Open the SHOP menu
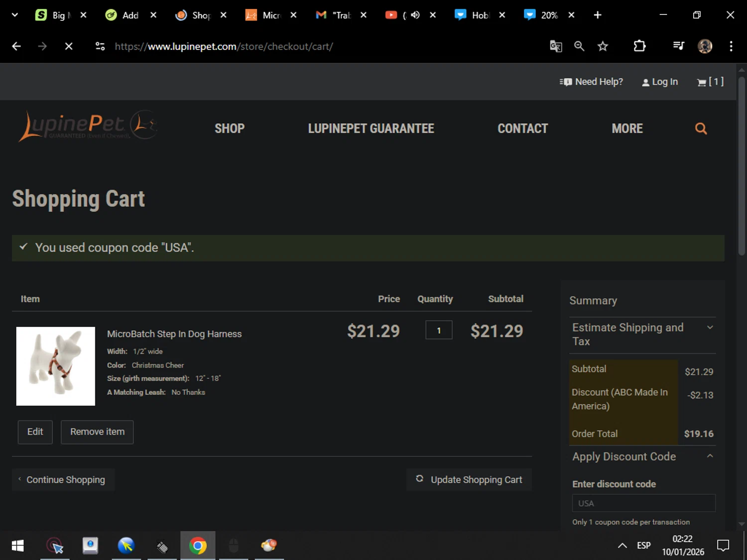The height and width of the screenshot is (560, 747). pyautogui.click(x=230, y=128)
